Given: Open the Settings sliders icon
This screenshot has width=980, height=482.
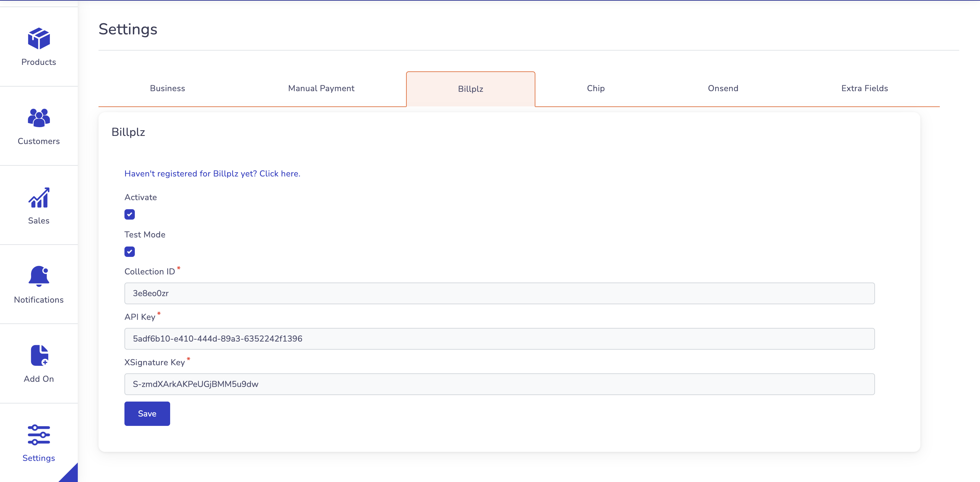Looking at the screenshot, I should [39, 435].
